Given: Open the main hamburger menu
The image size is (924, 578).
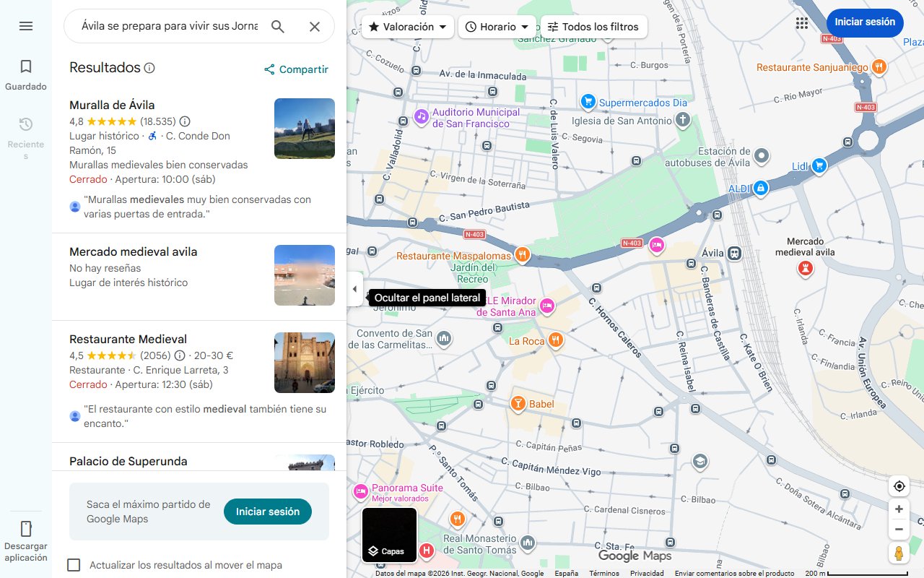Looking at the screenshot, I should click(26, 26).
